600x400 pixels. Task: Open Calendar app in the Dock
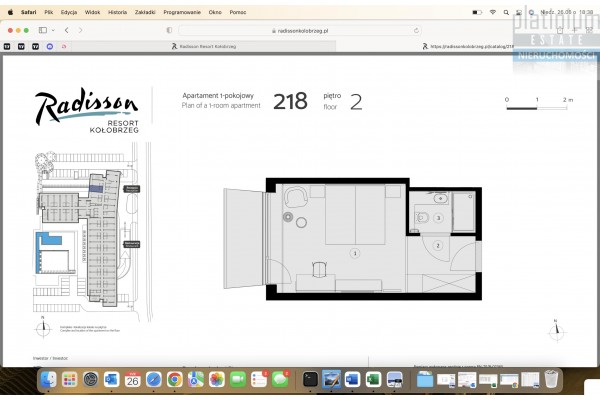132,379
